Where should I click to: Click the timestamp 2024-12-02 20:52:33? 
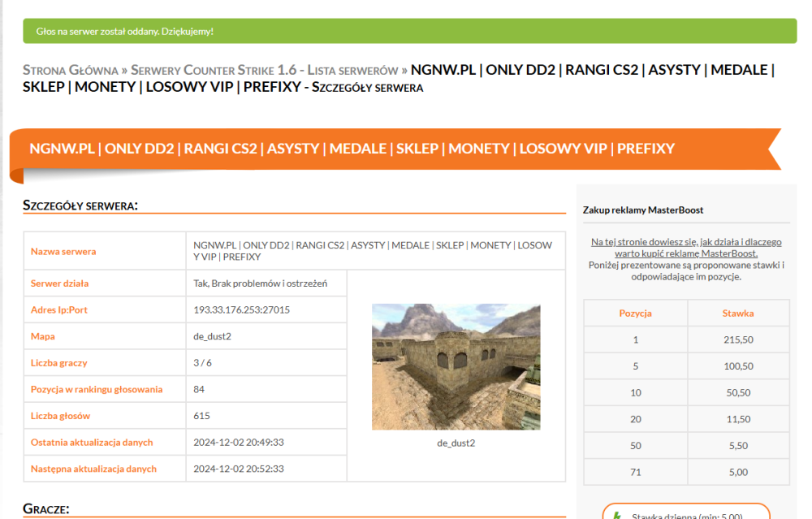(x=239, y=469)
